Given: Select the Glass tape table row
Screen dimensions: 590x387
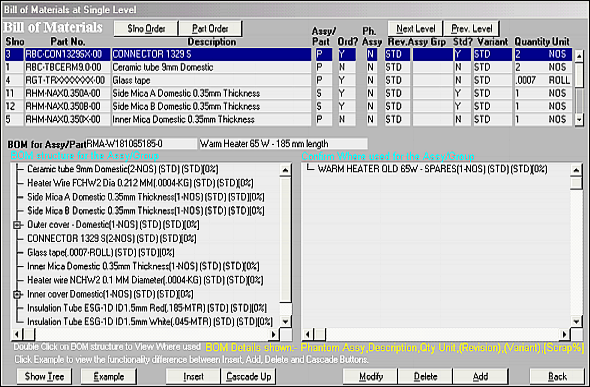Looking at the screenshot, I should point(289,80).
